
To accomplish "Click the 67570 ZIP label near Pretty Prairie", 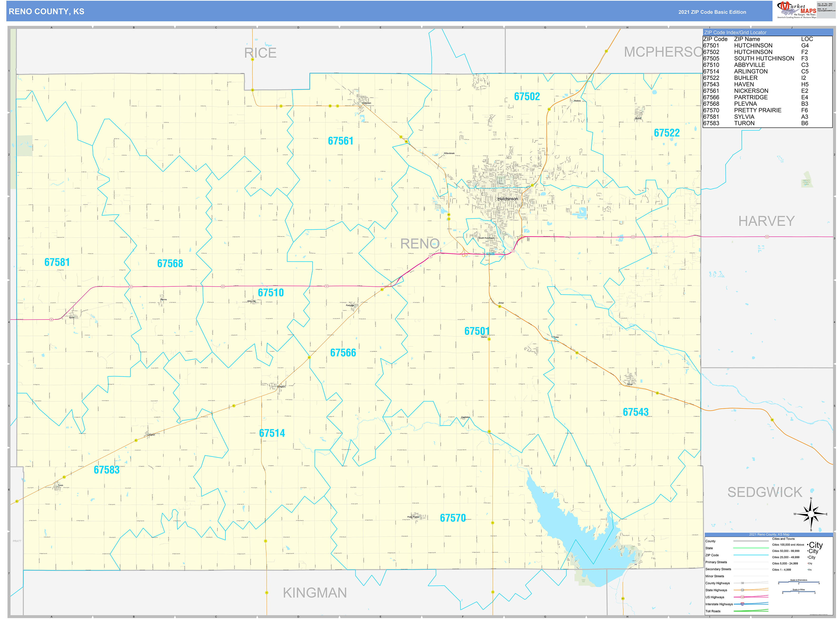I will coord(452,518).
